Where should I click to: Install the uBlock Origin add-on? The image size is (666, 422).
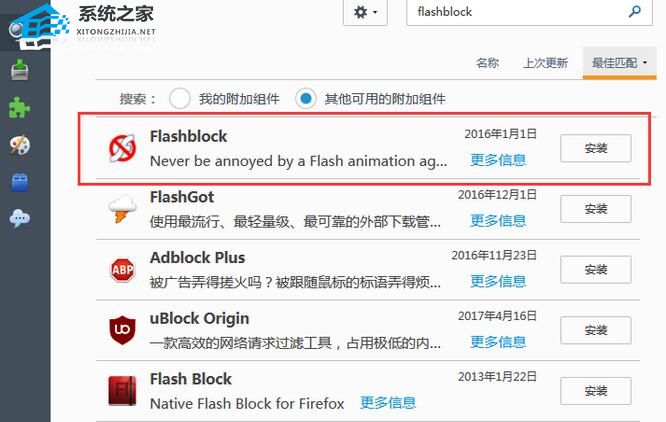click(x=595, y=330)
